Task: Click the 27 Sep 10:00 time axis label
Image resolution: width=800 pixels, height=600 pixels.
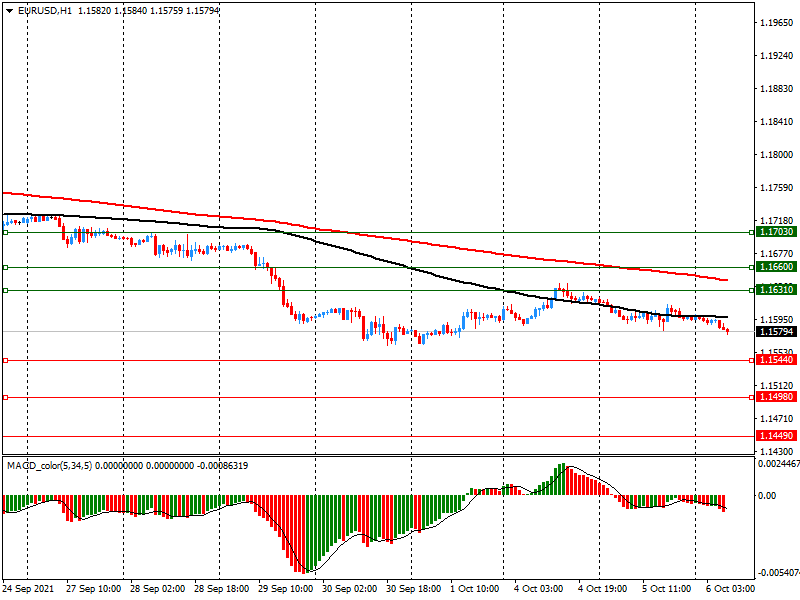Action: point(93,589)
